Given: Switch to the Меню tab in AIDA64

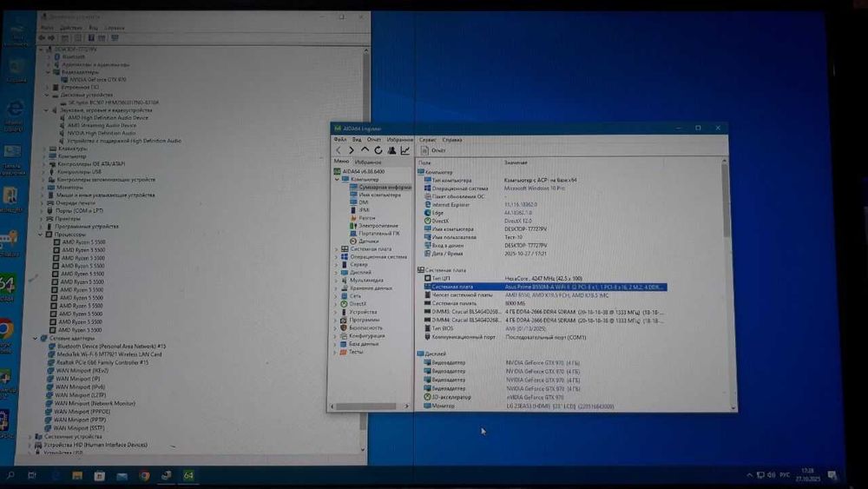Looking at the screenshot, I should (x=341, y=162).
